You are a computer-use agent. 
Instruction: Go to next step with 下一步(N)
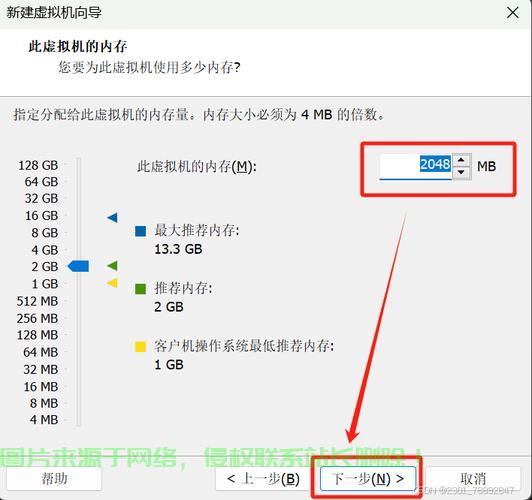pyautogui.click(x=368, y=479)
